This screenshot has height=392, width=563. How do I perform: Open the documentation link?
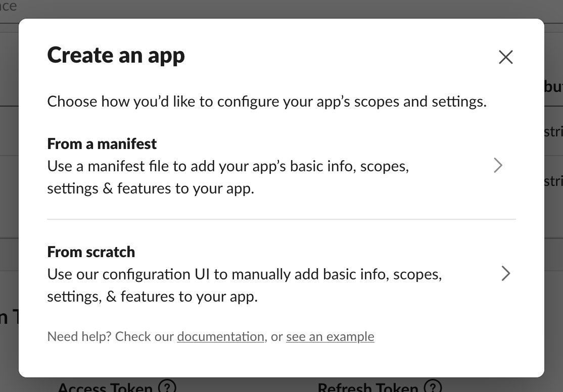220,336
